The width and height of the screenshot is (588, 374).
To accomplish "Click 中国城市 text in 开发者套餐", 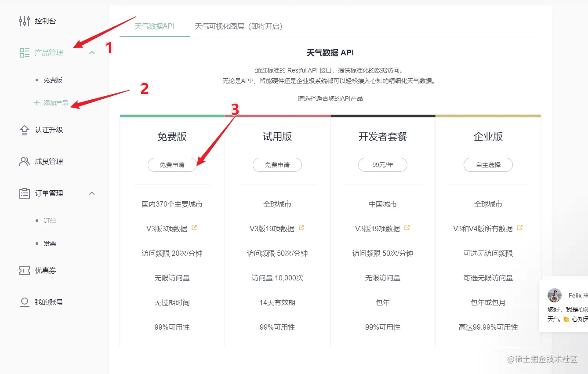I will pos(383,204).
